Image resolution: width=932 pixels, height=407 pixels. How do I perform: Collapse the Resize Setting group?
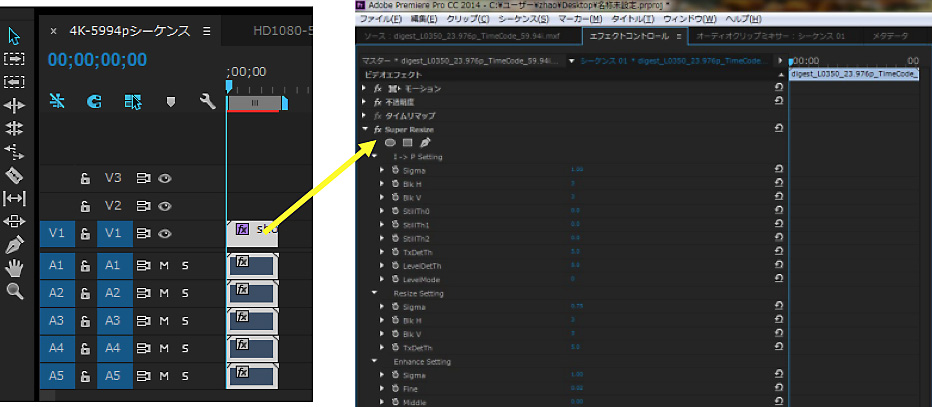(x=374, y=293)
